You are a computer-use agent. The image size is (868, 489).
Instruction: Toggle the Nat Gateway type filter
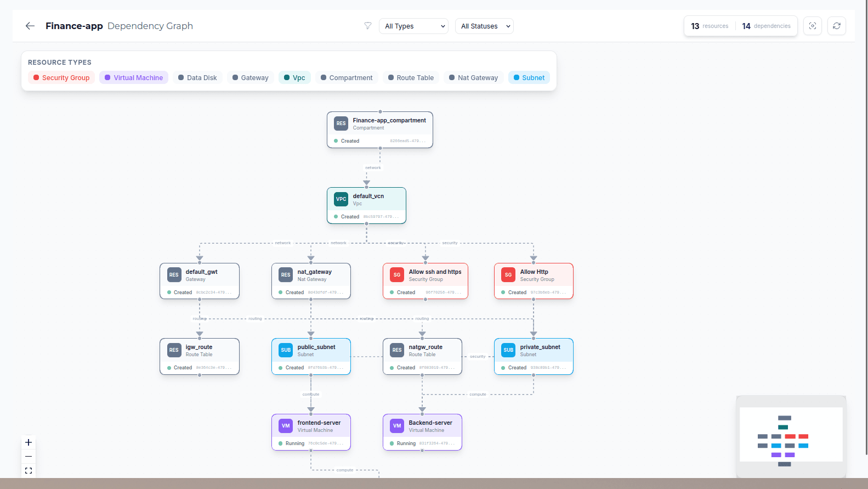[x=473, y=77]
